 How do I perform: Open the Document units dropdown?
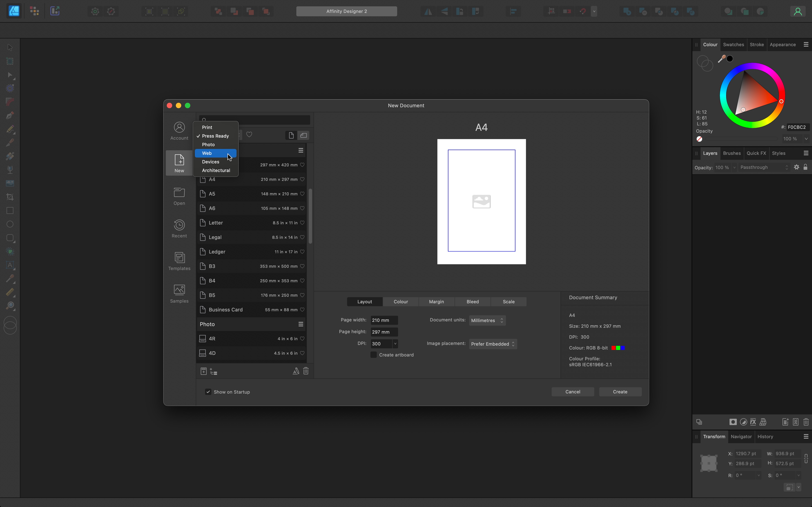click(x=487, y=320)
